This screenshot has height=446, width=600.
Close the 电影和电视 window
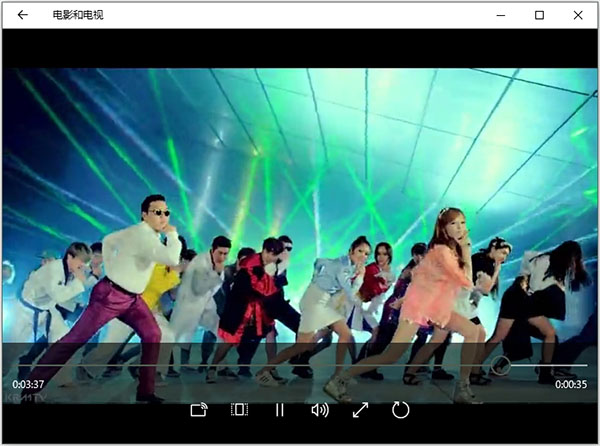pyautogui.click(x=578, y=15)
